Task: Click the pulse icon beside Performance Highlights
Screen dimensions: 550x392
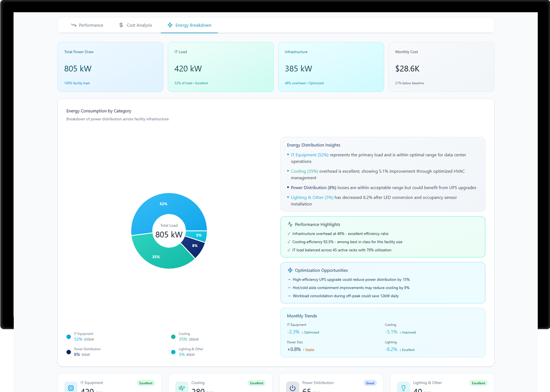Action: tap(290, 224)
